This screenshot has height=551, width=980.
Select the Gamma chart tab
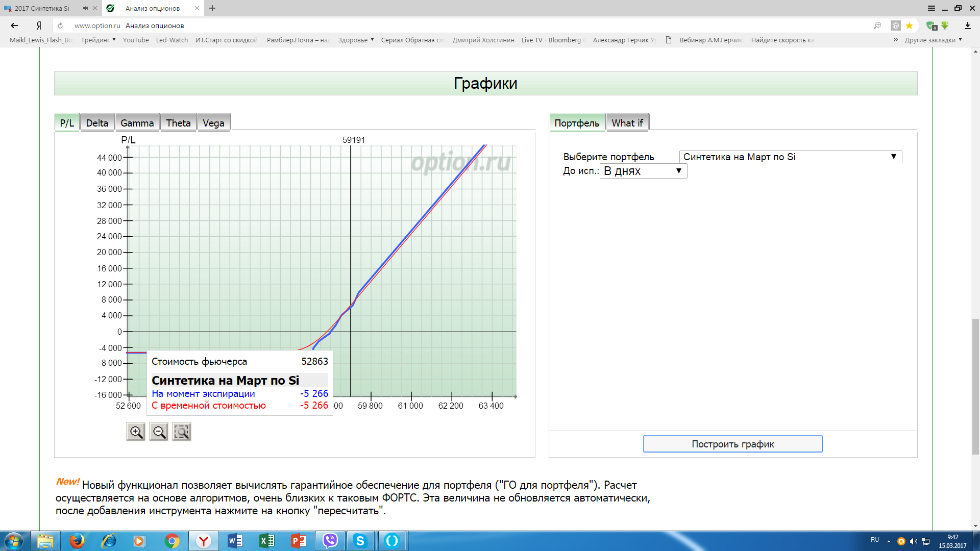point(137,123)
